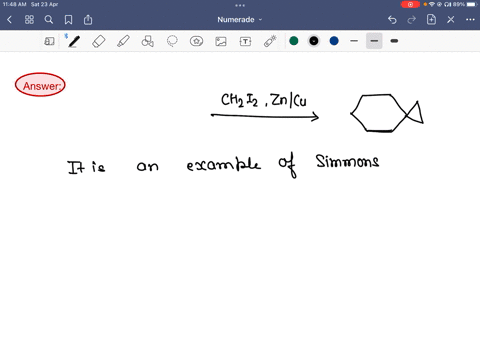Expand the Numerade notebook title dropdown
Image resolution: width=480 pixels, height=360 pixels.
(x=240, y=20)
